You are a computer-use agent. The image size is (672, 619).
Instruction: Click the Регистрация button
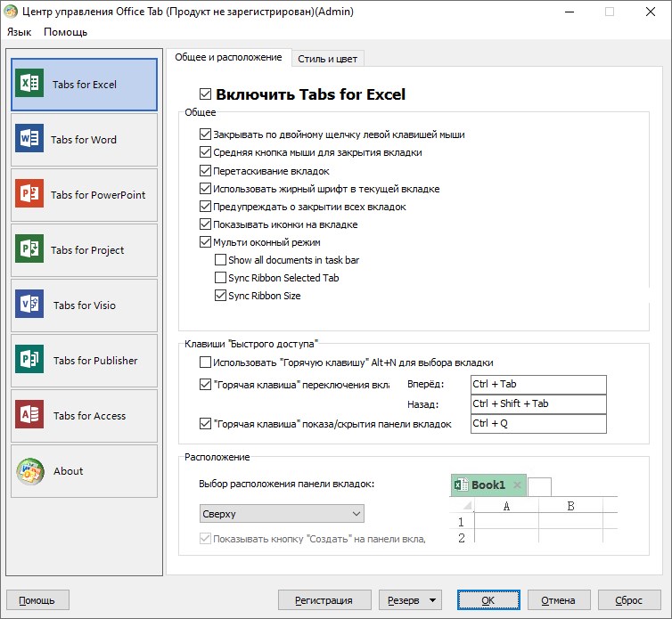tap(324, 600)
